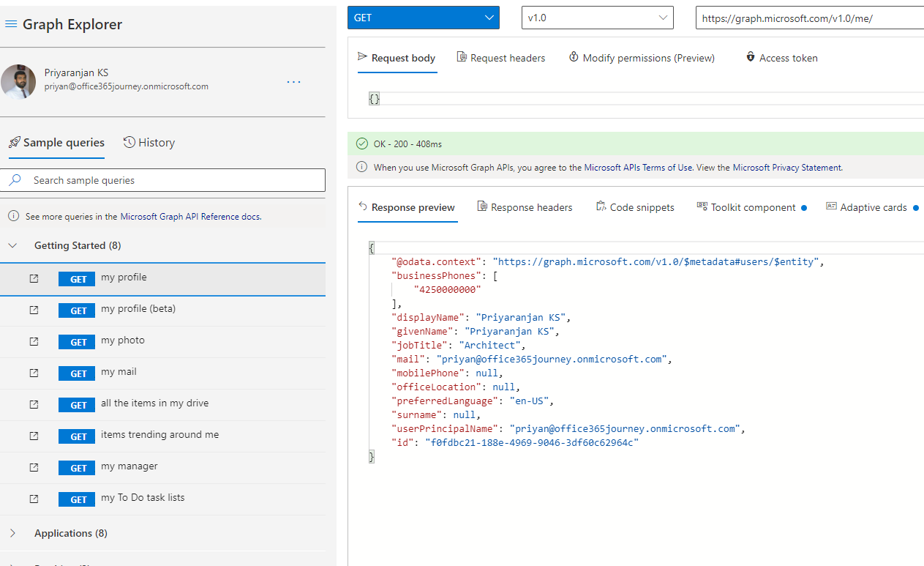Image resolution: width=924 pixels, height=566 pixels.
Task: Open the Request body tab
Action: point(397,58)
